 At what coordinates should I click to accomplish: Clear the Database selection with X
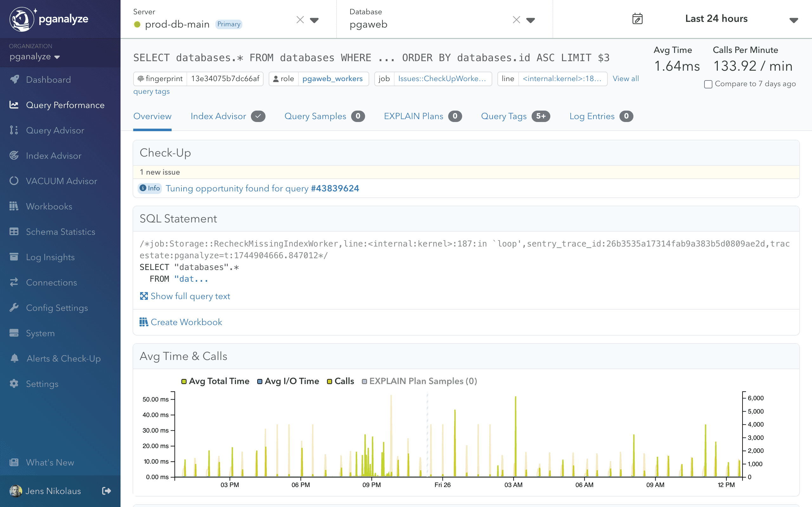[x=516, y=20]
